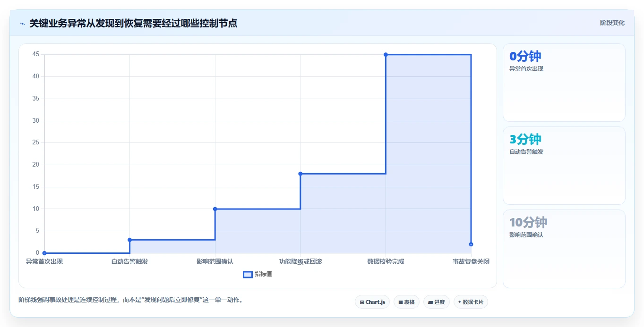Select the 3分钟 data card
644x327 pixels.
[x=564, y=166]
